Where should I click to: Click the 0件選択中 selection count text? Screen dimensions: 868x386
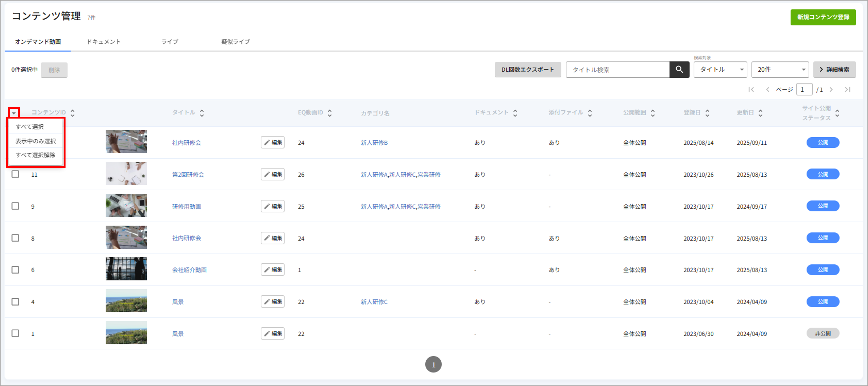click(25, 70)
